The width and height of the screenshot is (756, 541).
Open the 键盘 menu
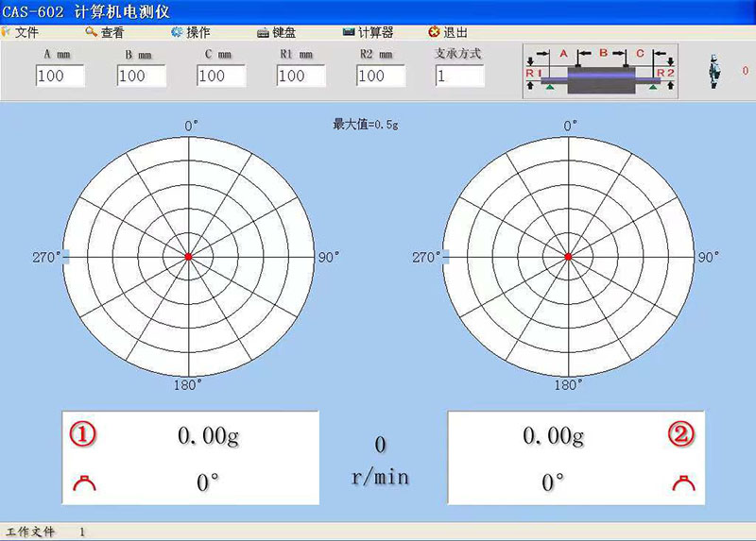pos(284,32)
